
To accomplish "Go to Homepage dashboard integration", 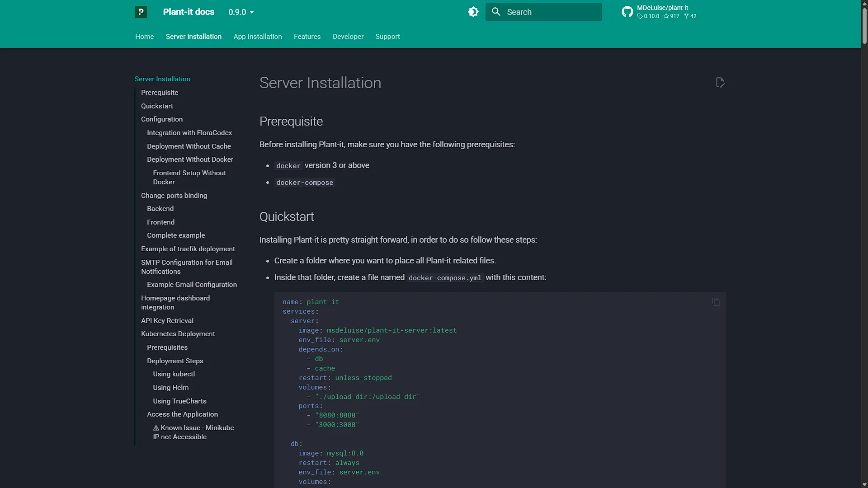I will pyautogui.click(x=175, y=303).
